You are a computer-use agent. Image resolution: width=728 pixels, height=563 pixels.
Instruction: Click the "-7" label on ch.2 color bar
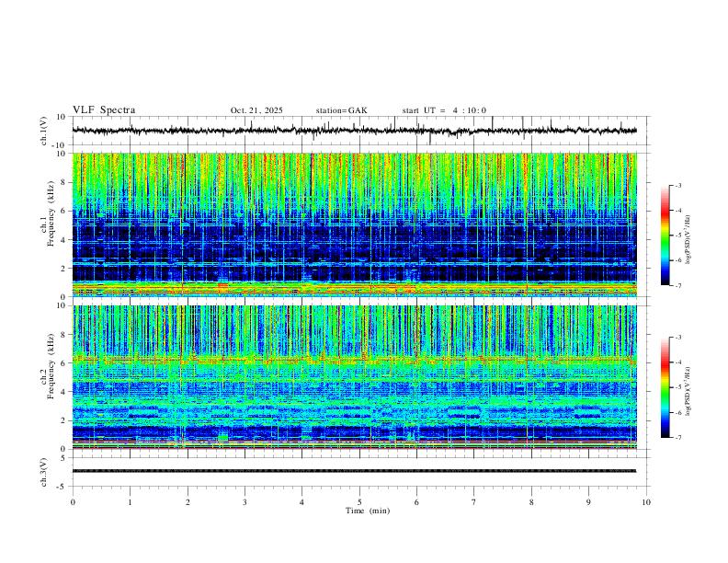(678, 438)
